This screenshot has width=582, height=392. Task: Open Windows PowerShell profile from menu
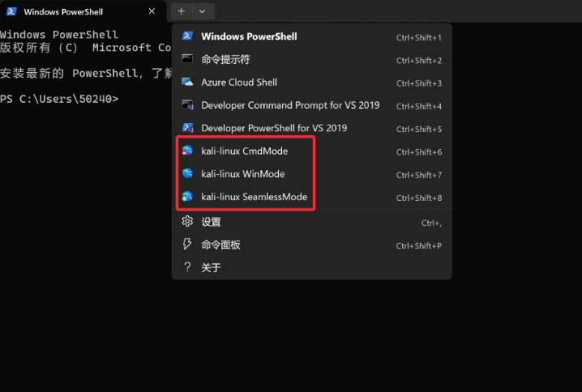pyautogui.click(x=312, y=36)
